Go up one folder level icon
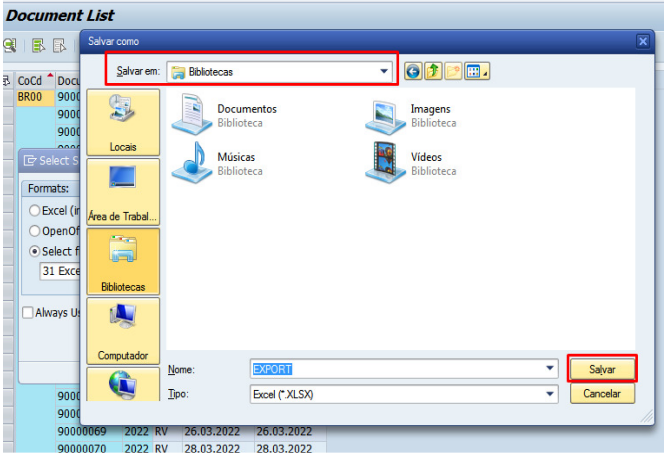Screen dimensions: 666x457 [433, 71]
